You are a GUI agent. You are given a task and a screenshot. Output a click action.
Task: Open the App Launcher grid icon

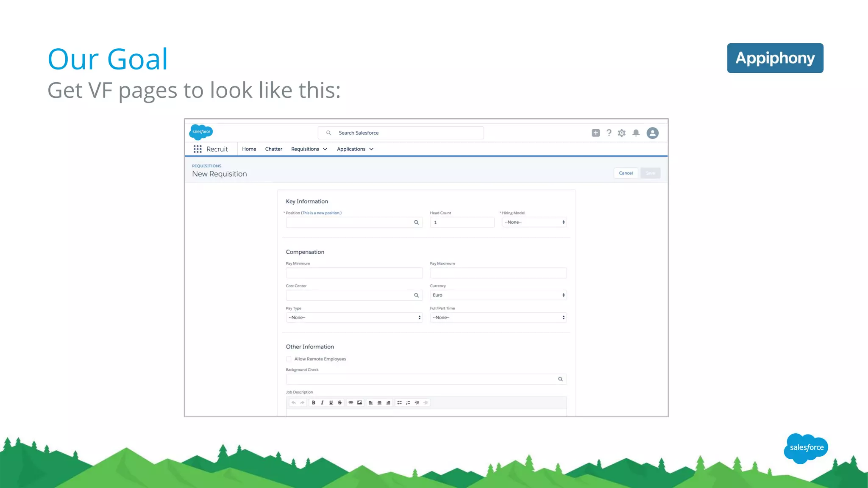tap(198, 149)
